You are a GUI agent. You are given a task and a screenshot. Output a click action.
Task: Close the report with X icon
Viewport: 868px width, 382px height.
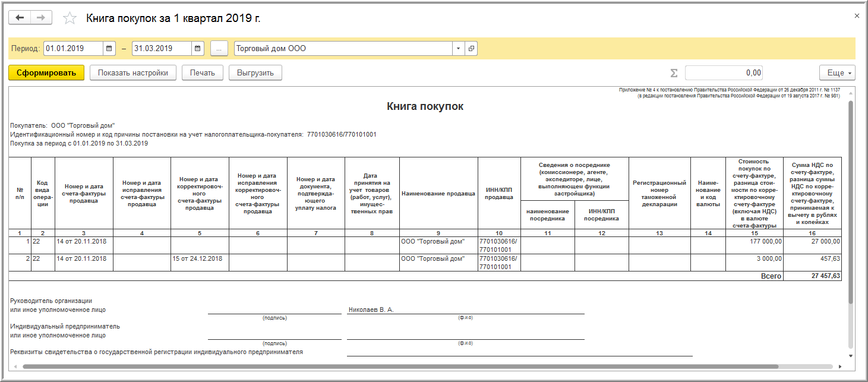pyautogui.click(x=857, y=16)
